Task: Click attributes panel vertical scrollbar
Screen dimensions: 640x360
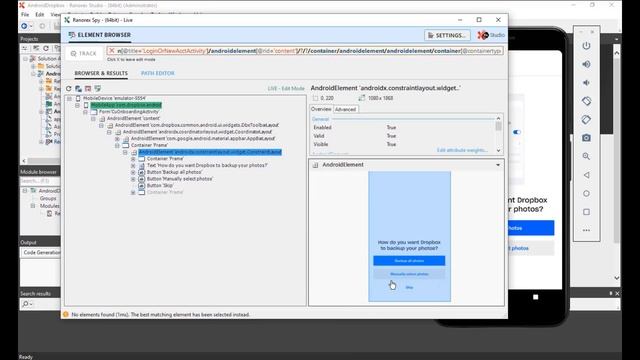Action: (x=498, y=134)
